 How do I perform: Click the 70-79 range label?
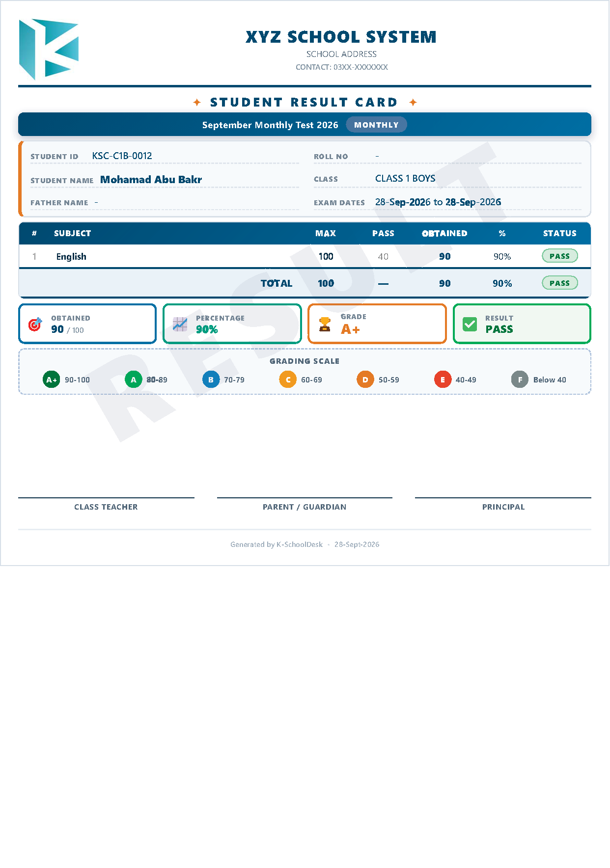pos(234,380)
